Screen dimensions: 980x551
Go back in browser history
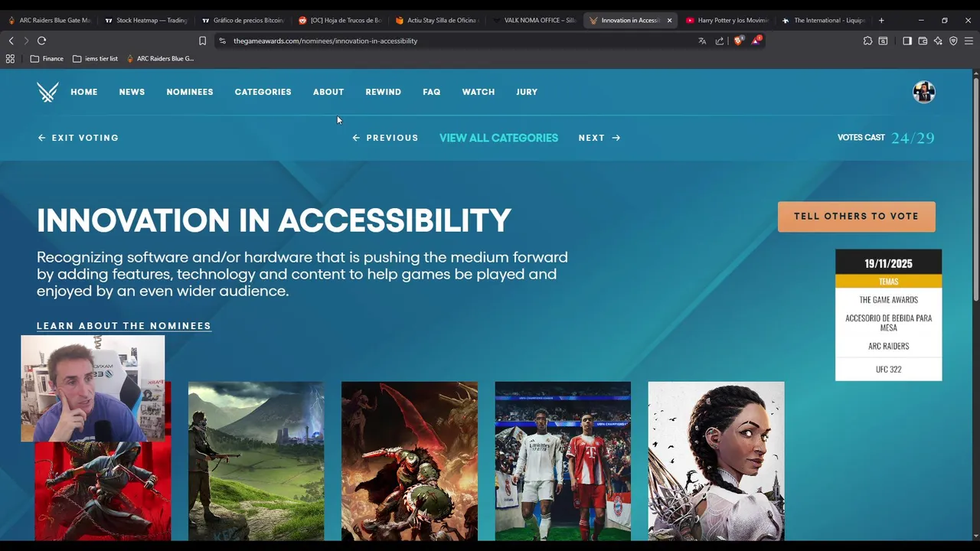point(11,41)
